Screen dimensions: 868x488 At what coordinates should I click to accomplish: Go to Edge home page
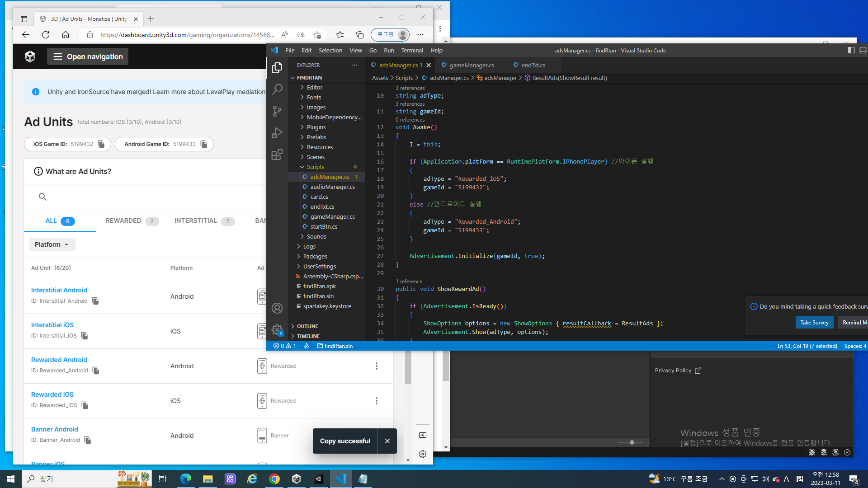(66, 35)
